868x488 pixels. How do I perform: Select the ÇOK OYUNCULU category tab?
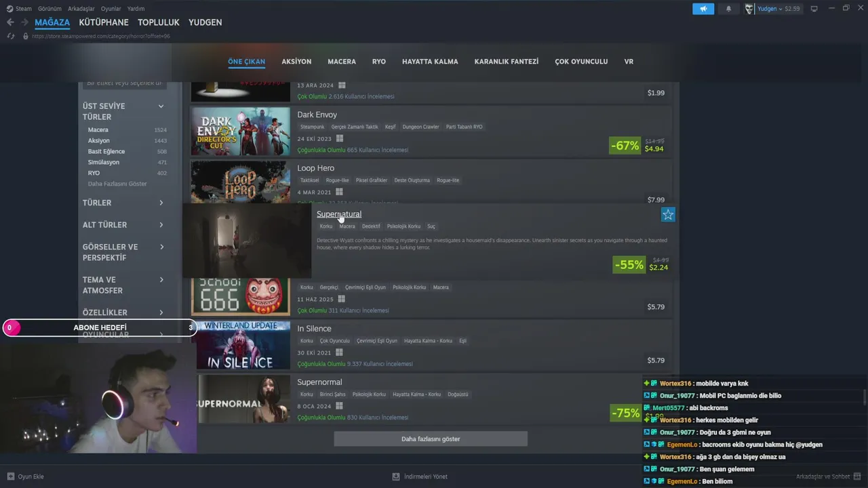tap(581, 62)
